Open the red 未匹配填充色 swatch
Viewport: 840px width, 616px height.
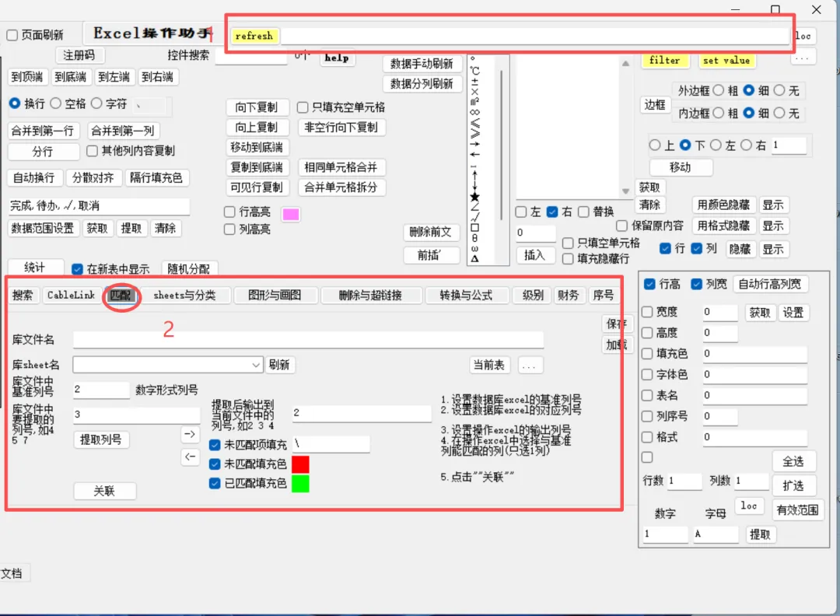tap(300, 464)
